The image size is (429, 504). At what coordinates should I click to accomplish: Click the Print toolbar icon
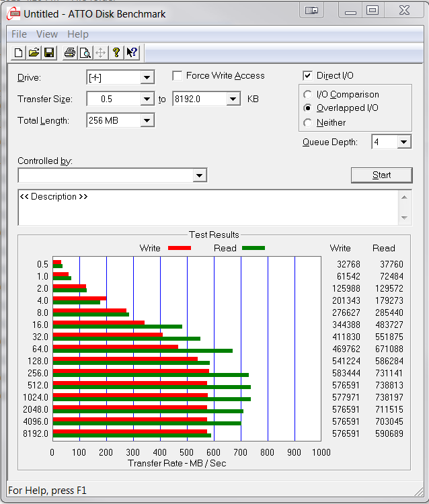tap(69, 52)
